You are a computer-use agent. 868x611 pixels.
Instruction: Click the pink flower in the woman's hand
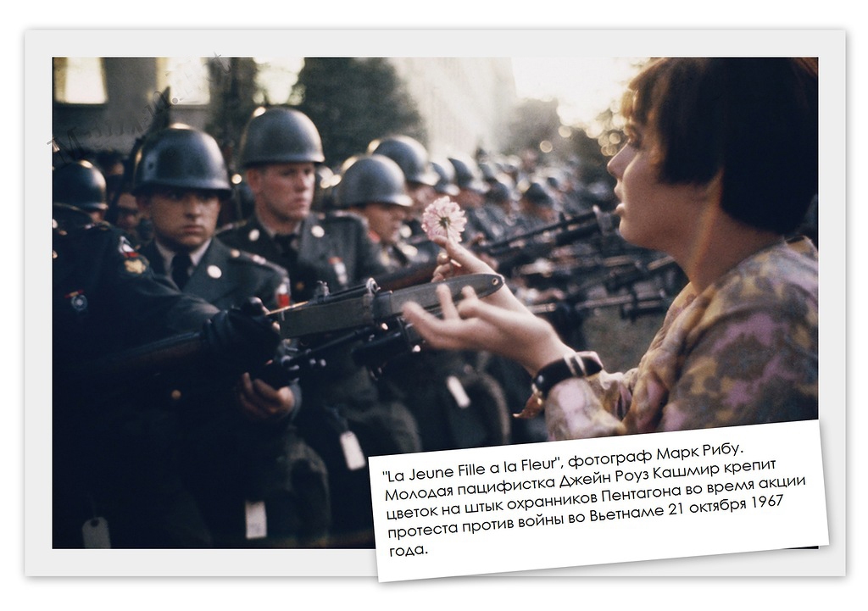444,219
